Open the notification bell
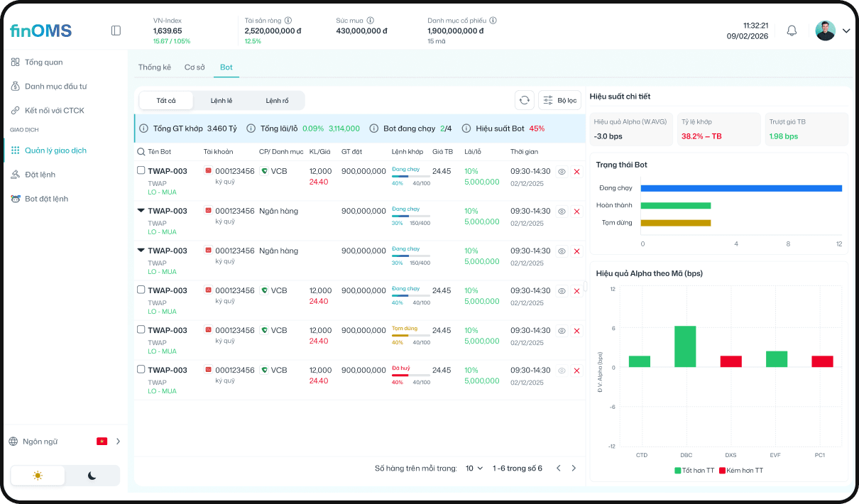The height and width of the screenshot is (504, 859). pyautogui.click(x=792, y=31)
